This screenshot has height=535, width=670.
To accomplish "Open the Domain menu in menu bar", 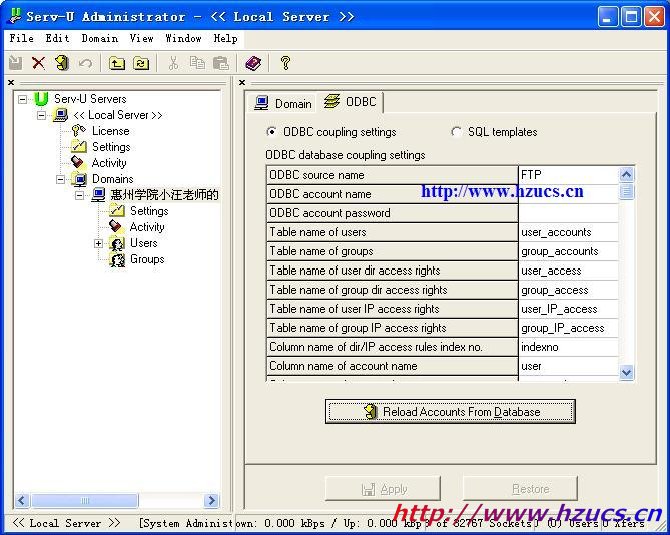I will coord(99,38).
